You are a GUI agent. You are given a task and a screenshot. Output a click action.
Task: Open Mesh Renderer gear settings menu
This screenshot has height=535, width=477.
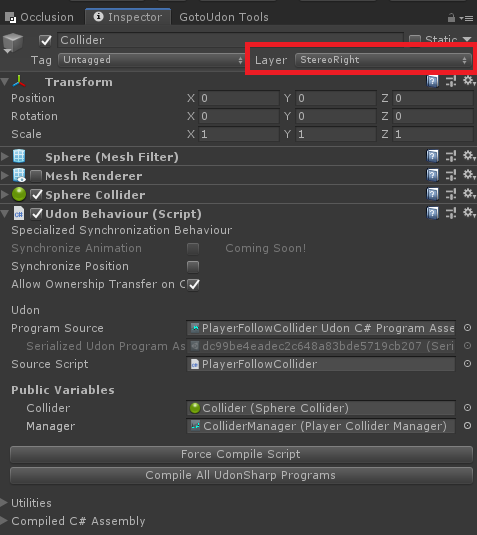(469, 175)
